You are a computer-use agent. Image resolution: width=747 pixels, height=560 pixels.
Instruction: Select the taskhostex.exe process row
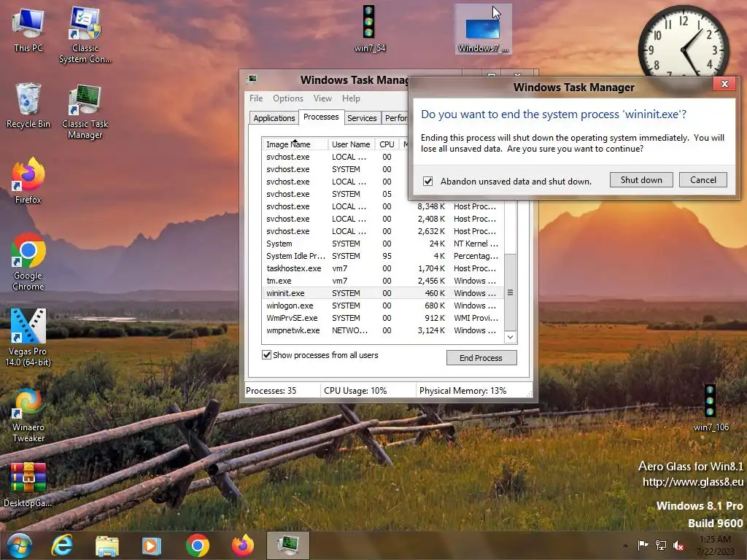[x=382, y=268]
